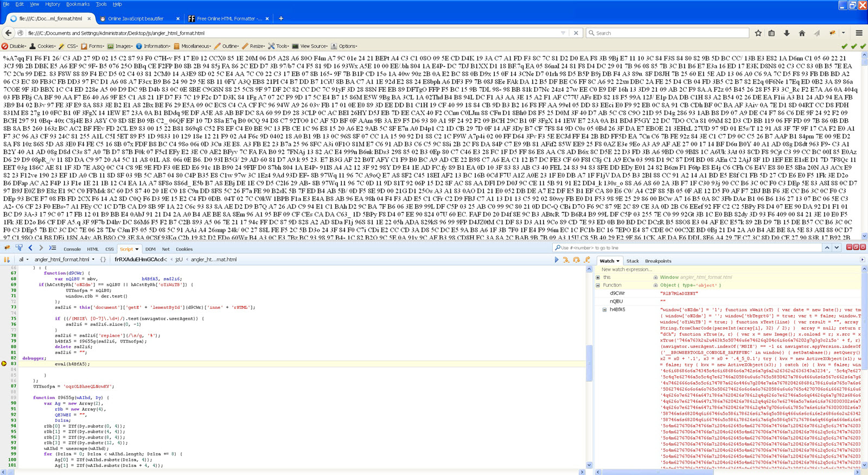Click the Step Out debugger icon
This screenshot has width=868, height=475.
click(x=587, y=259)
